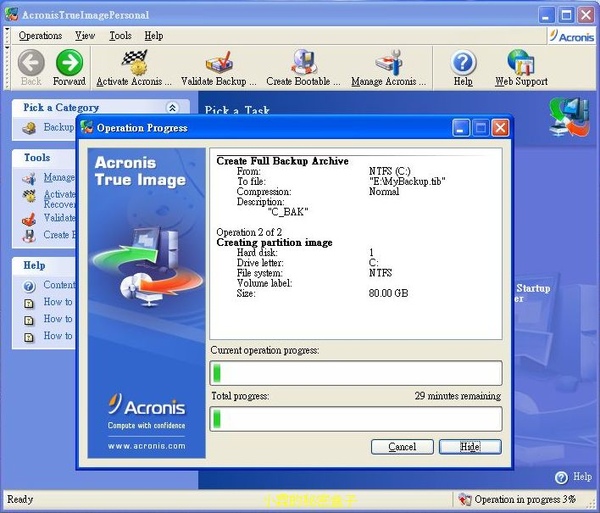
Task: Click the Validate Backup toolbar icon
Action: 218,62
